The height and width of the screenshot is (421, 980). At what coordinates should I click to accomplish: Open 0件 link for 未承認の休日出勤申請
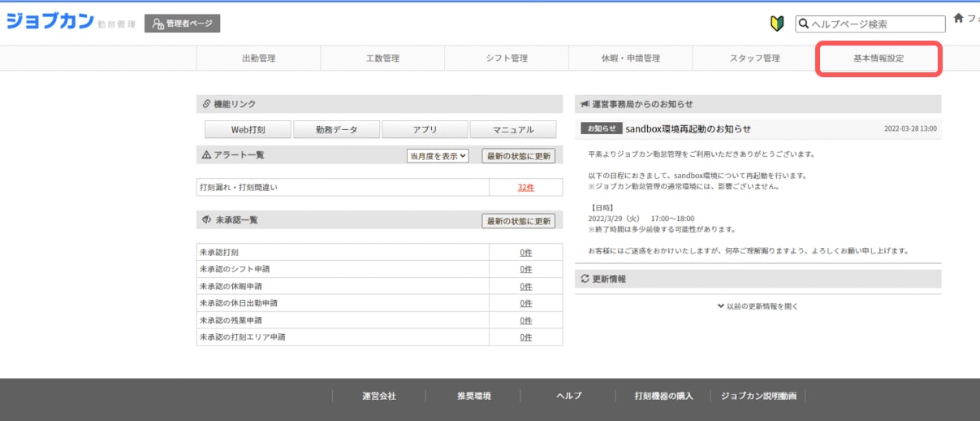click(526, 303)
